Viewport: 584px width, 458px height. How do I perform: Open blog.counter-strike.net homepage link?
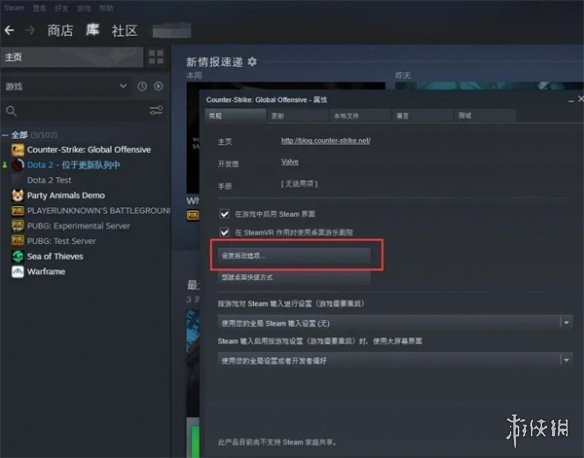326,140
